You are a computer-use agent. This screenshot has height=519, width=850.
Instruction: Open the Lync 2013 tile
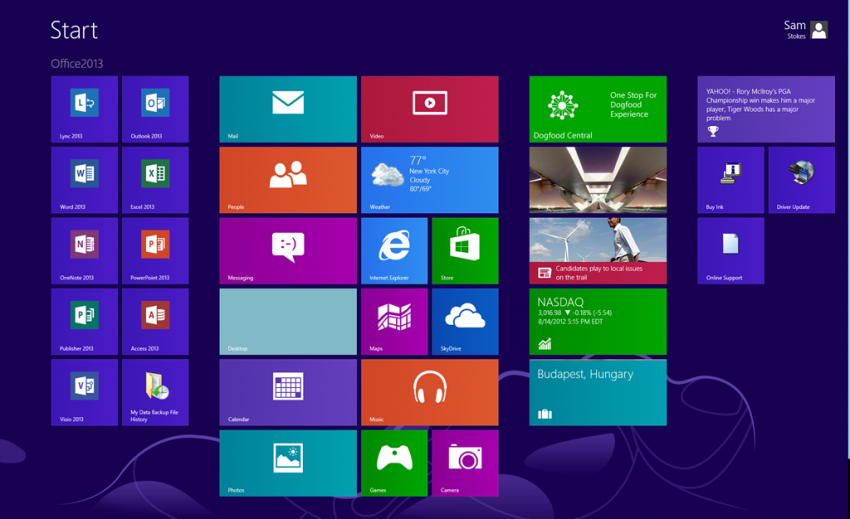click(x=84, y=109)
